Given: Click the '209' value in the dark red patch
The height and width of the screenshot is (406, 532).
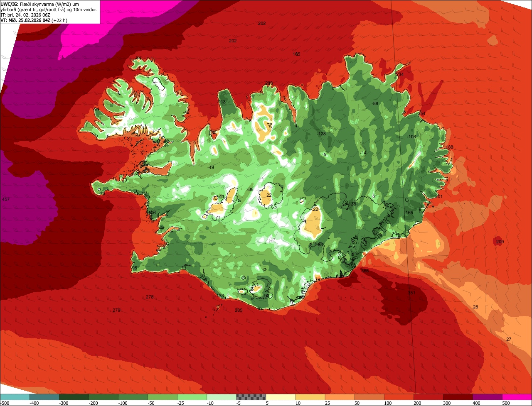Looking at the screenshot, I should (x=500, y=242).
